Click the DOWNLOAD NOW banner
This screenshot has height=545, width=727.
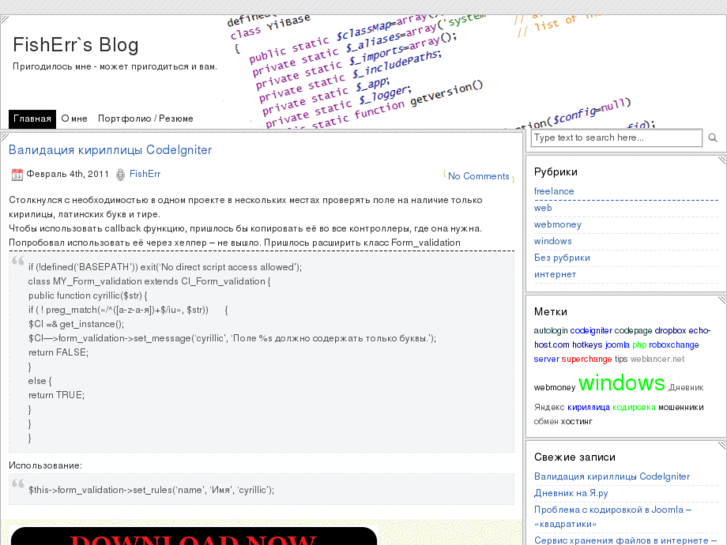[x=193, y=536]
